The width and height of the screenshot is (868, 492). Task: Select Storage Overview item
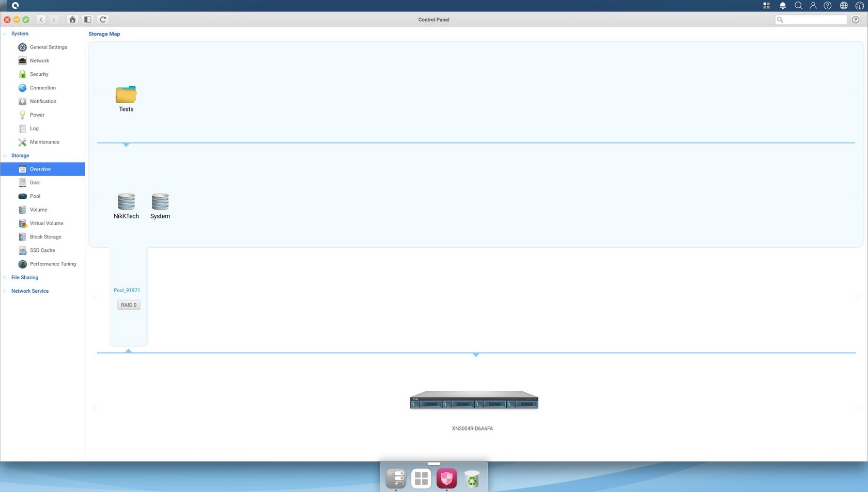42,169
